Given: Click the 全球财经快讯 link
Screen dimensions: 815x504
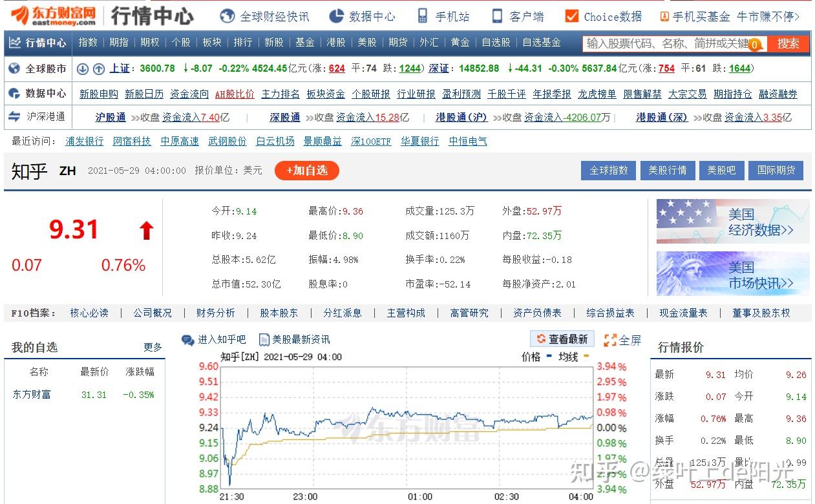Looking at the screenshot, I should [x=275, y=17].
